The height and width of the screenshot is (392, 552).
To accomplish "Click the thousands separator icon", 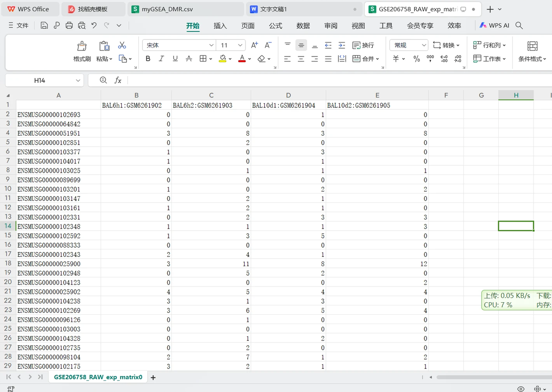I will tap(430, 59).
